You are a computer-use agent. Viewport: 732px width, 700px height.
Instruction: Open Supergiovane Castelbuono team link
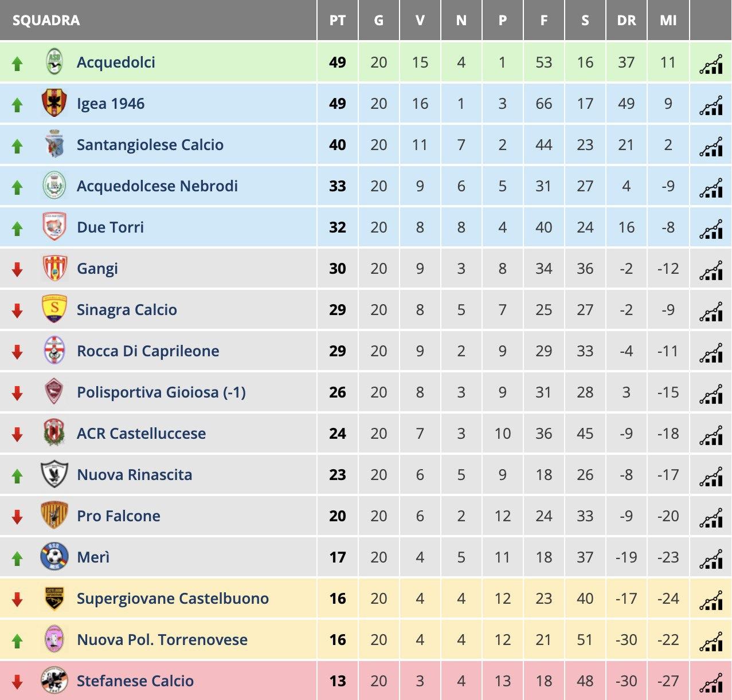(x=173, y=598)
